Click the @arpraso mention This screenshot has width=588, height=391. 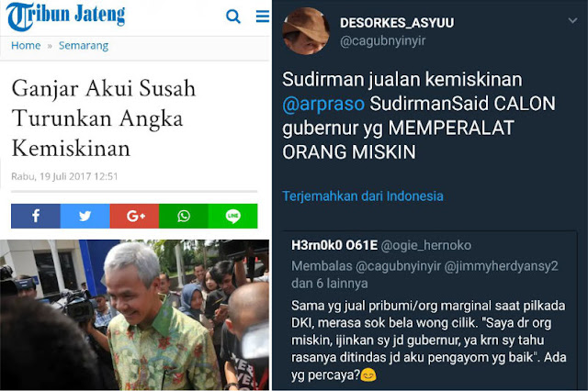point(323,104)
